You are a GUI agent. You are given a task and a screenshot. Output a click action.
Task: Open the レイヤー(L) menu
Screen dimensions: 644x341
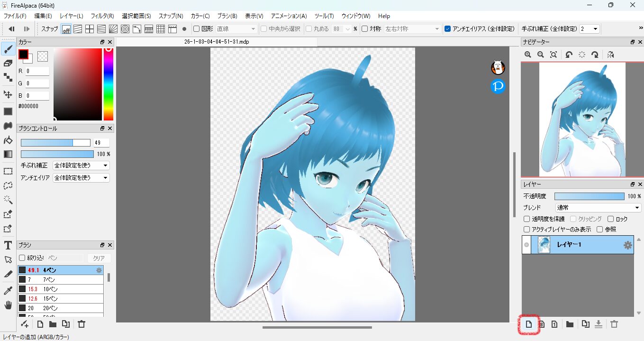click(72, 16)
